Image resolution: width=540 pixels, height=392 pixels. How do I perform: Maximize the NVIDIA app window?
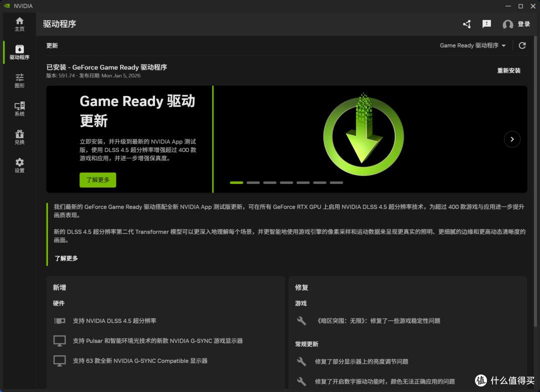coord(520,6)
